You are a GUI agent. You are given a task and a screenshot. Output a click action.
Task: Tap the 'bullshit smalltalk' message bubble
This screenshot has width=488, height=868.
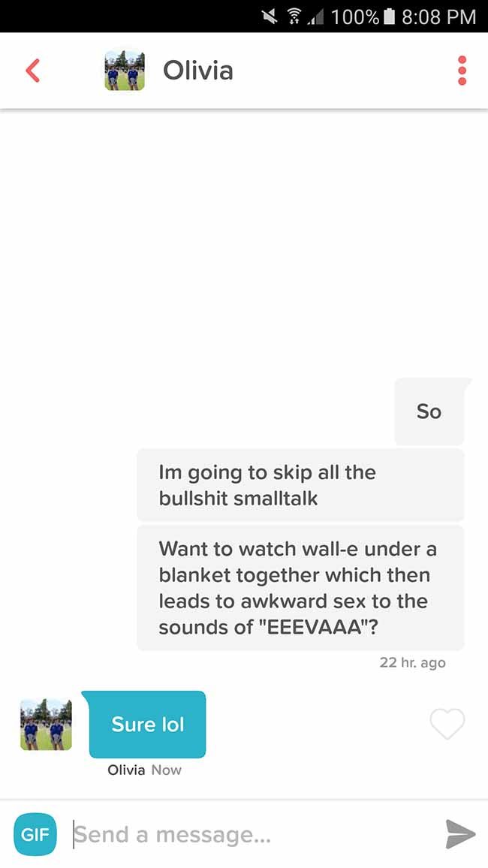pos(300,485)
